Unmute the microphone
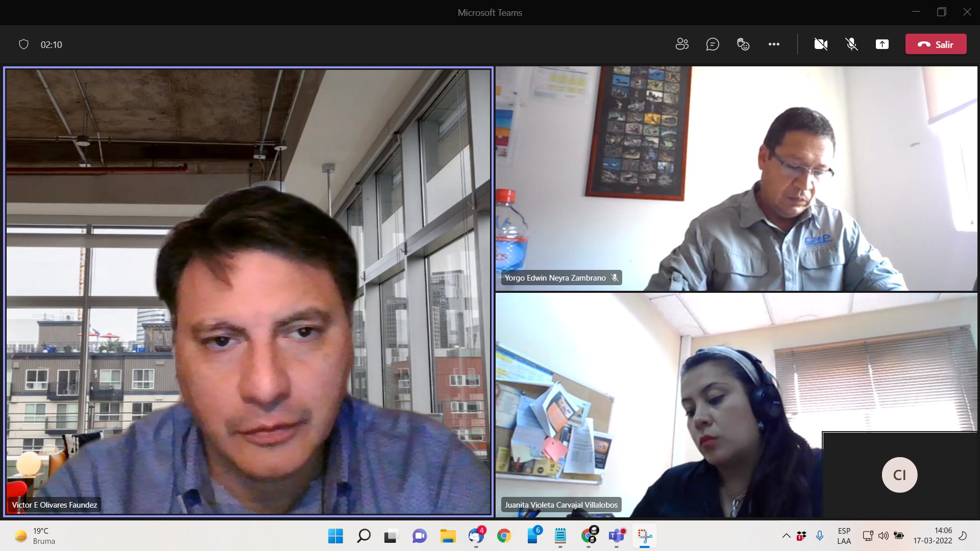Image resolution: width=980 pixels, height=551 pixels. click(851, 44)
